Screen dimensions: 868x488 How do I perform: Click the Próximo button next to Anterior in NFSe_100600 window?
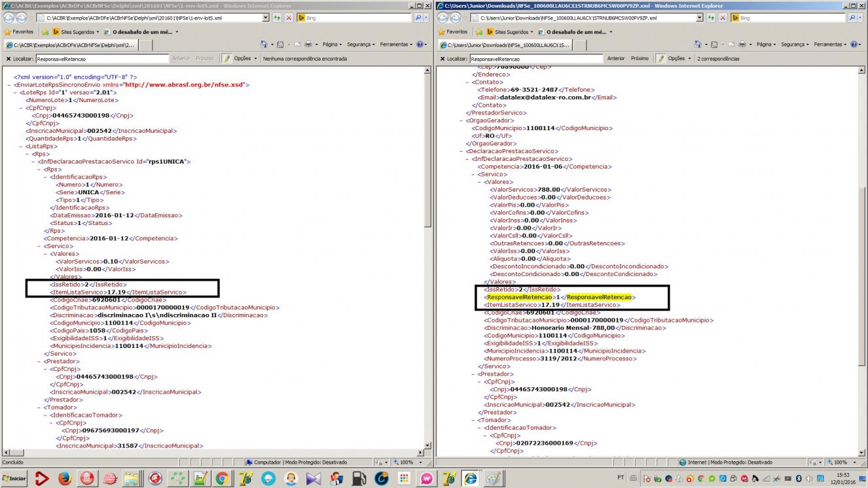click(640, 58)
